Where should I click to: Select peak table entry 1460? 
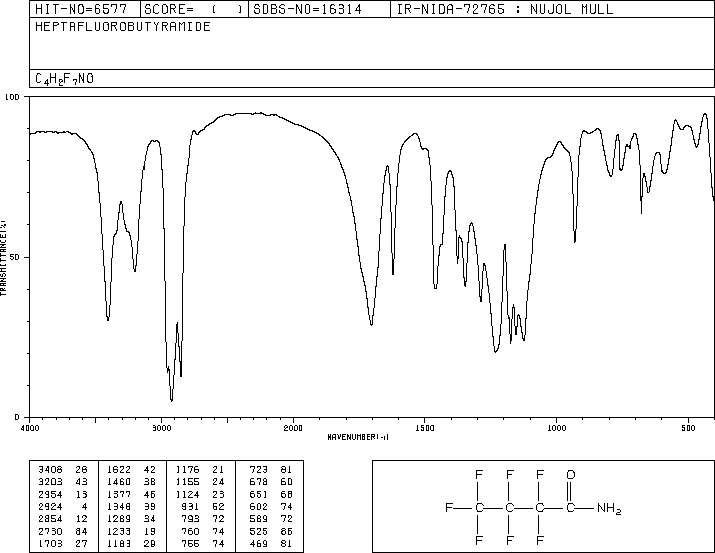(x=119, y=482)
